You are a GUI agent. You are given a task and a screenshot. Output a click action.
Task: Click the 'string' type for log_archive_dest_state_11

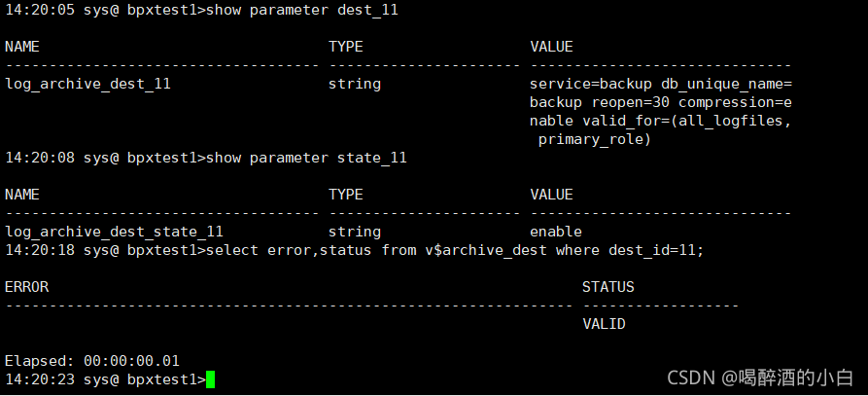355,232
